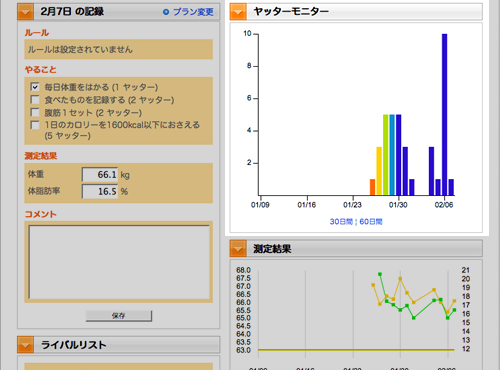The width and height of the screenshot is (500, 370).
Task: Check 腹筋1セット task
Action: pyautogui.click(x=35, y=112)
